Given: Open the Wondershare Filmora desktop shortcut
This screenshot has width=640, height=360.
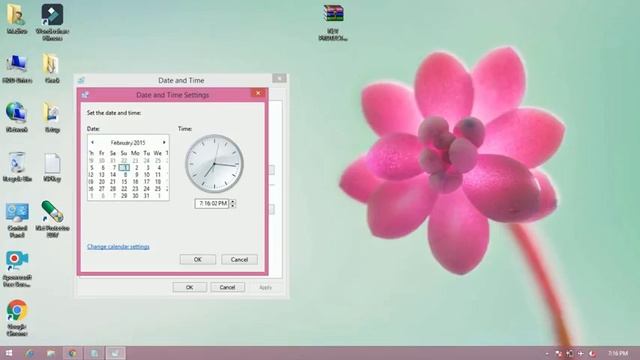Looking at the screenshot, I should click(x=52, y=22).
